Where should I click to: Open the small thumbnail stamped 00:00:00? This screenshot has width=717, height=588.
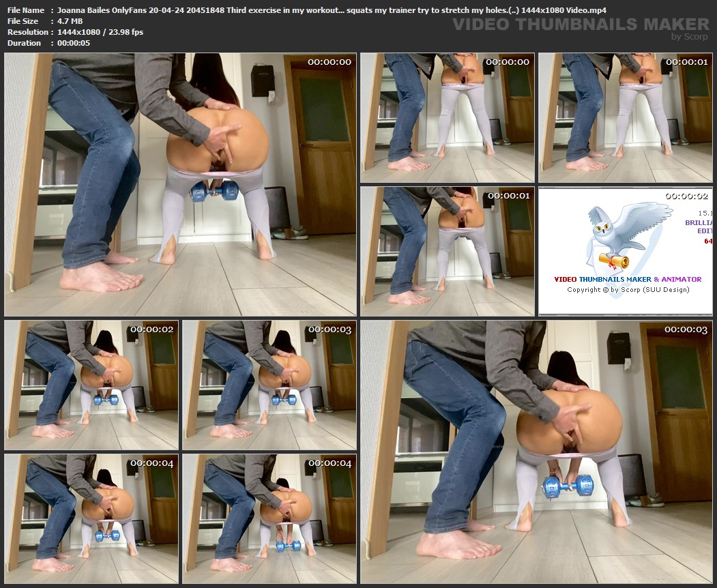(447, 117)
